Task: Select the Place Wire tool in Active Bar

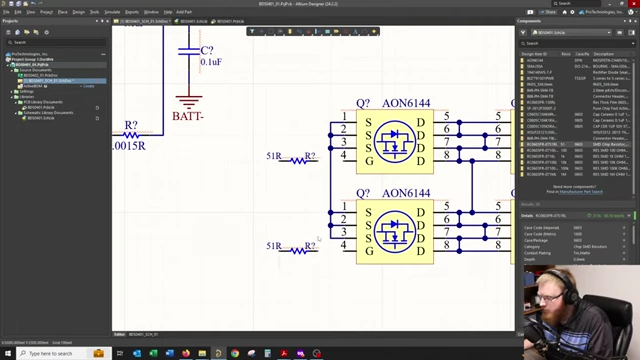Action: click(x=299, y=31)
